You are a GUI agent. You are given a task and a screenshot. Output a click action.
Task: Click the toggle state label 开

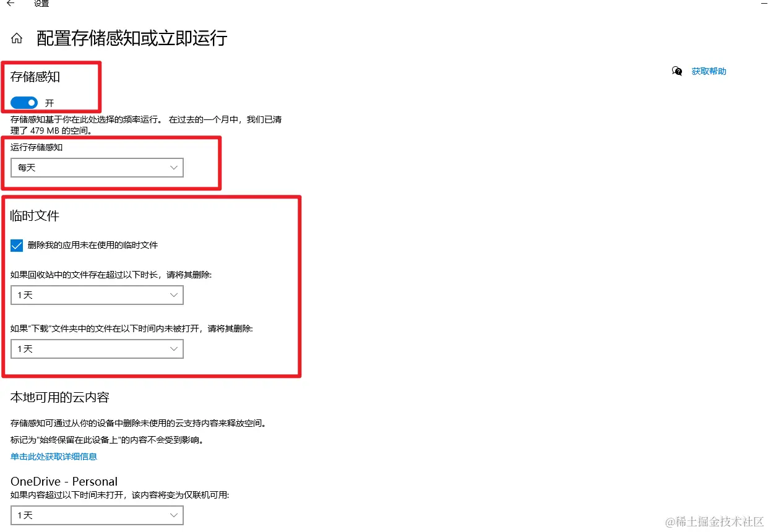pos(50,103)
